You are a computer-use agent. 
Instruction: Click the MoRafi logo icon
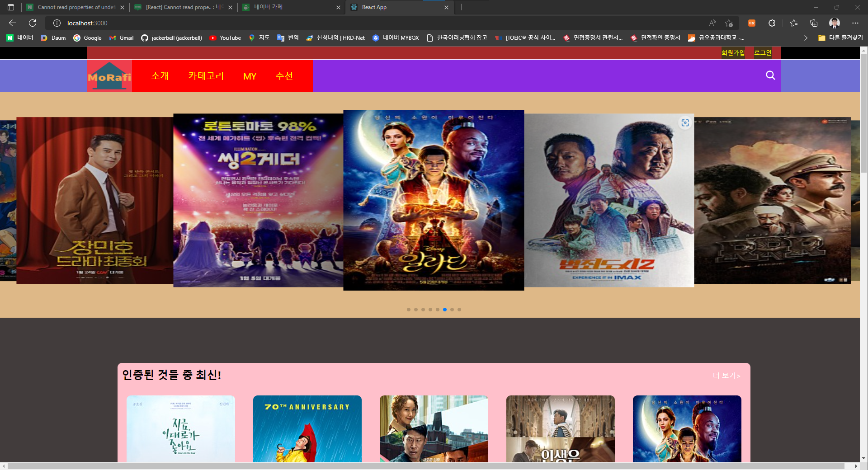click(109, 76)
